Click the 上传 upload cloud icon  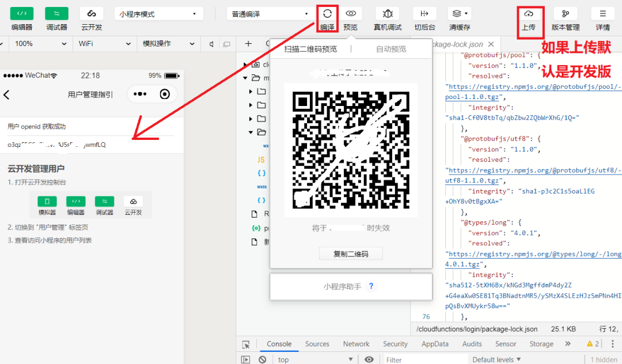point(529,13)
